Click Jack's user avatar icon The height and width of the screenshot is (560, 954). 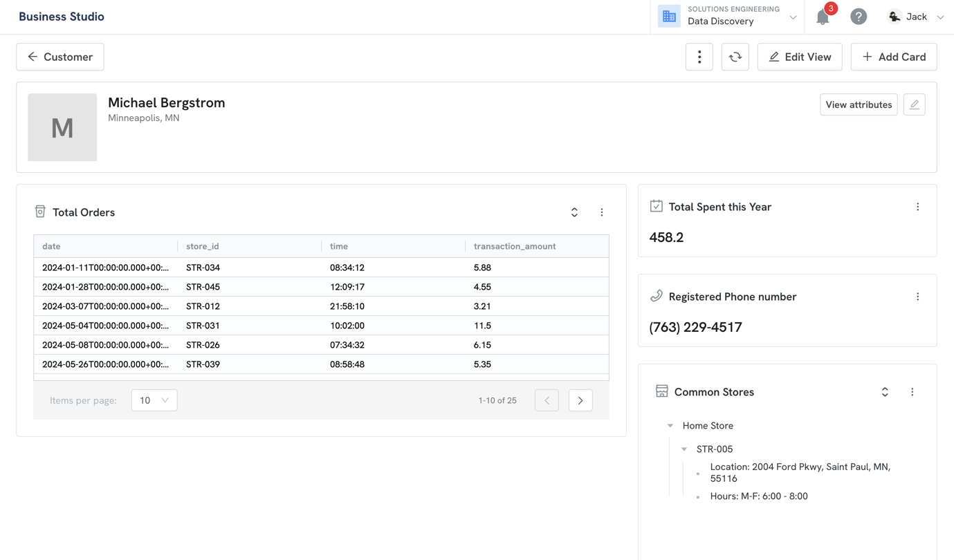point(895,17)
